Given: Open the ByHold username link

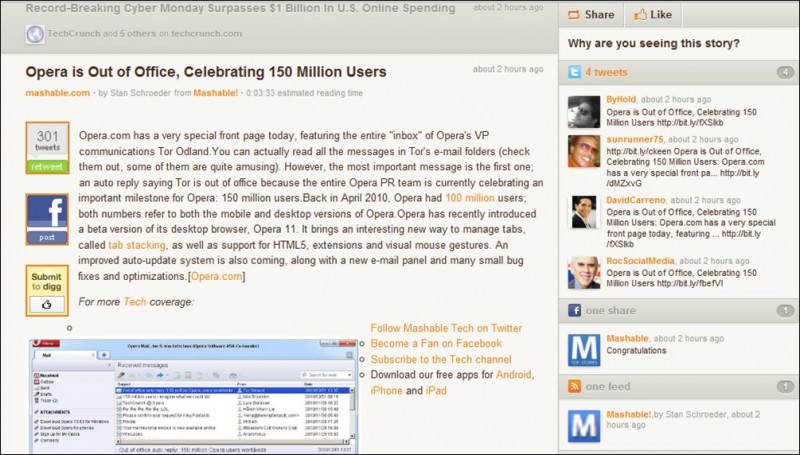Looking at the screenshot, I should point(621,99).
